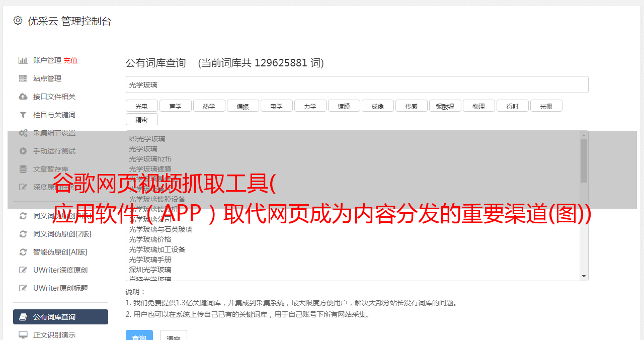This screenshot has width=644, height=340.
Task: Pick the 力学 tag button
Action: click(310, 106)
